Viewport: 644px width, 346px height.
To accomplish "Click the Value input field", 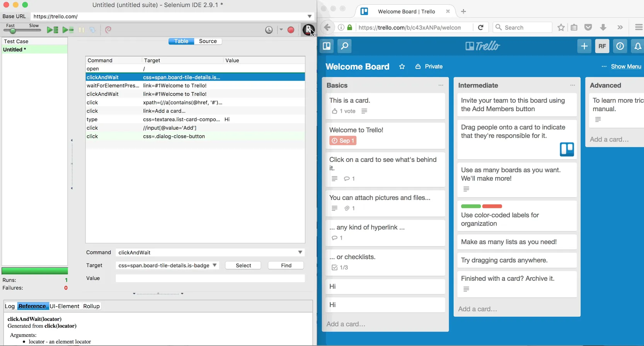I will point(210,278).
